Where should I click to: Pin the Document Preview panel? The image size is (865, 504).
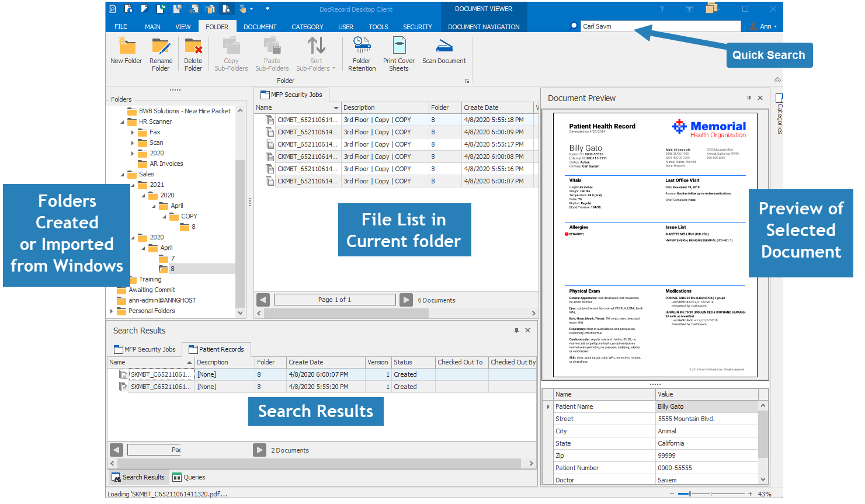pyautogui.click(x=749, y=98)
